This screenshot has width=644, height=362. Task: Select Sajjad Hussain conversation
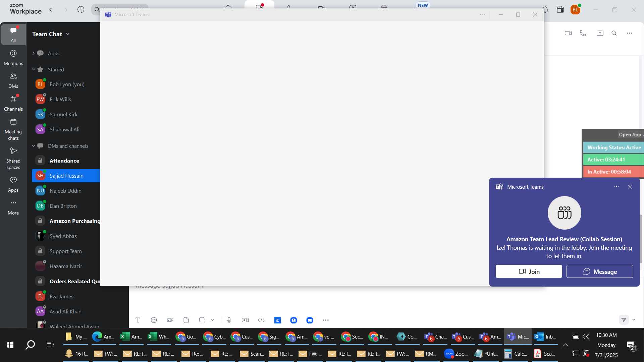[x=66, y=176]
